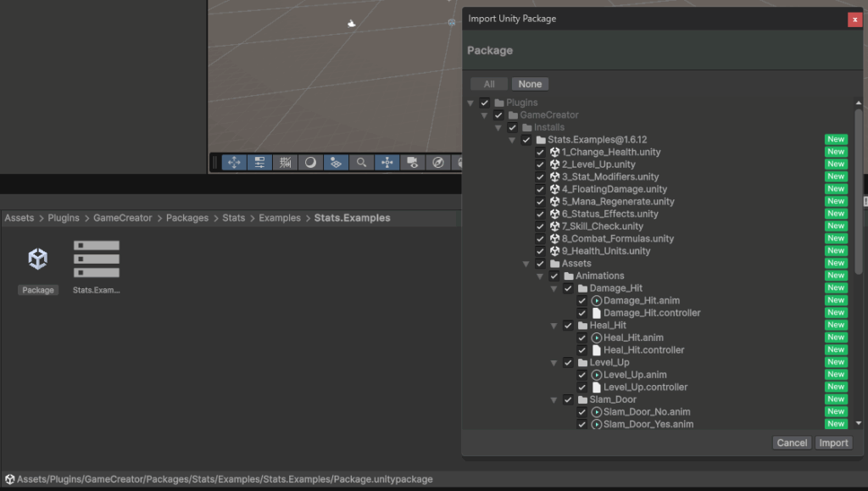Click the Import button

(833, 443)
